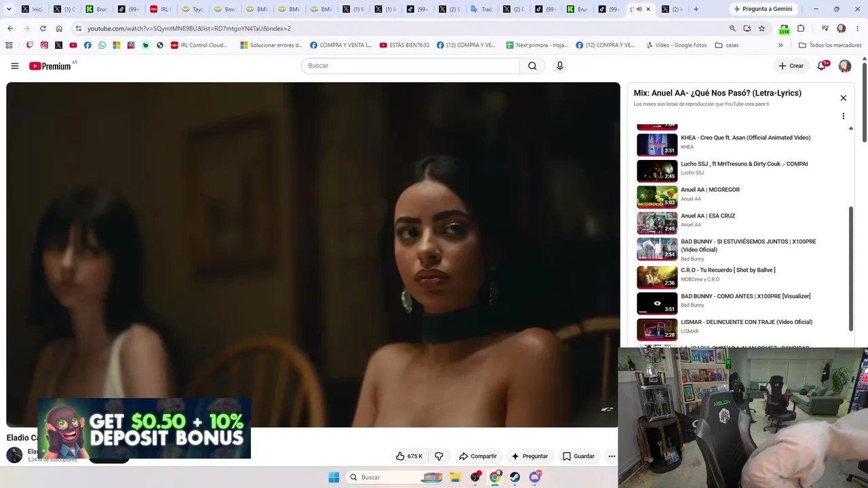Open the Facebook icon-only bookmark

[87, 45]
